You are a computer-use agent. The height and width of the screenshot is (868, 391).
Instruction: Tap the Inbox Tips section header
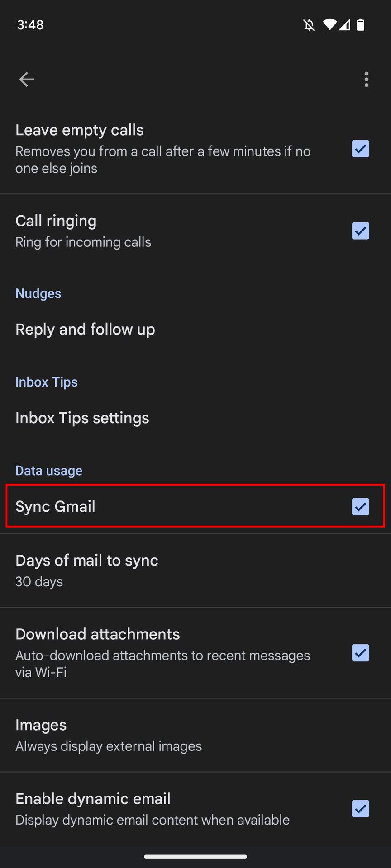(x=47, y=382)
